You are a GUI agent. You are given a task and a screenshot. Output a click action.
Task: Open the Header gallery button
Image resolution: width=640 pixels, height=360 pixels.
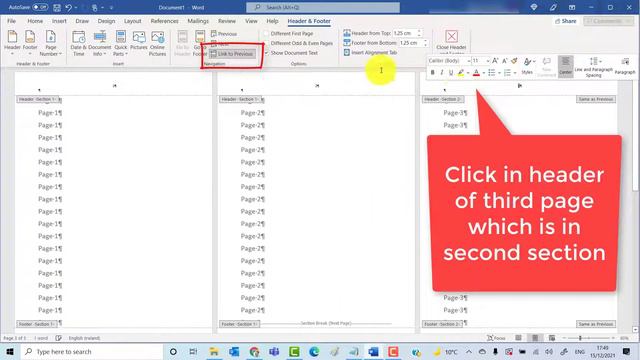(12, 43)
